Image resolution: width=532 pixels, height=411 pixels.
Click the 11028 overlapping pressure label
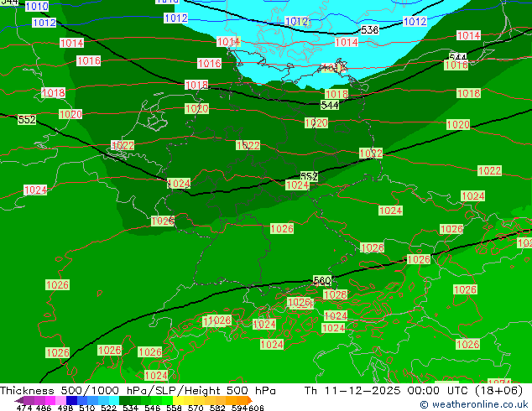click(216, 320)
